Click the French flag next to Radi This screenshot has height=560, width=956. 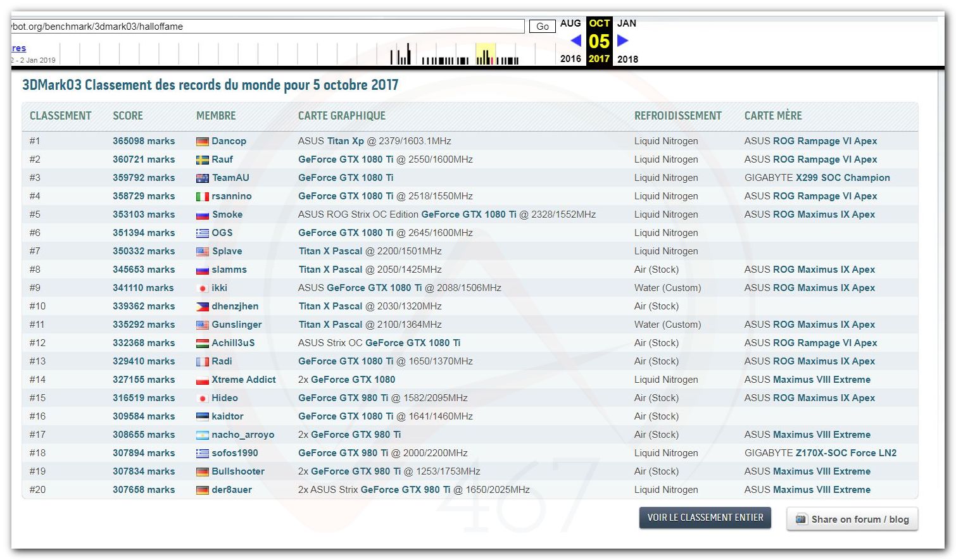pyautogui.click(x=203, y=362)
